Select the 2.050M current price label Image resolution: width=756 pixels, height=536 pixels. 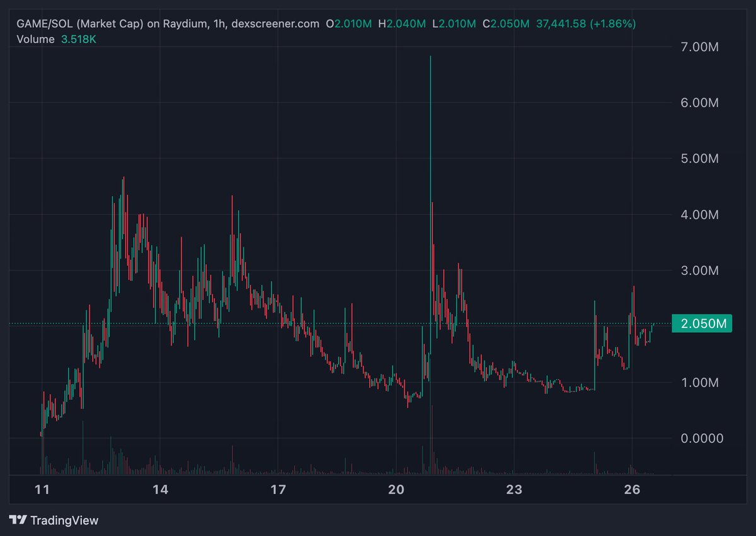tap(701, 323)
